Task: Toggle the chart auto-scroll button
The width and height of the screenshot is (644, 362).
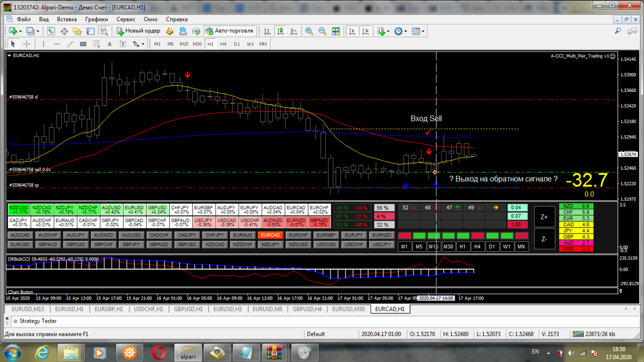Action: [x=352, y=31]
